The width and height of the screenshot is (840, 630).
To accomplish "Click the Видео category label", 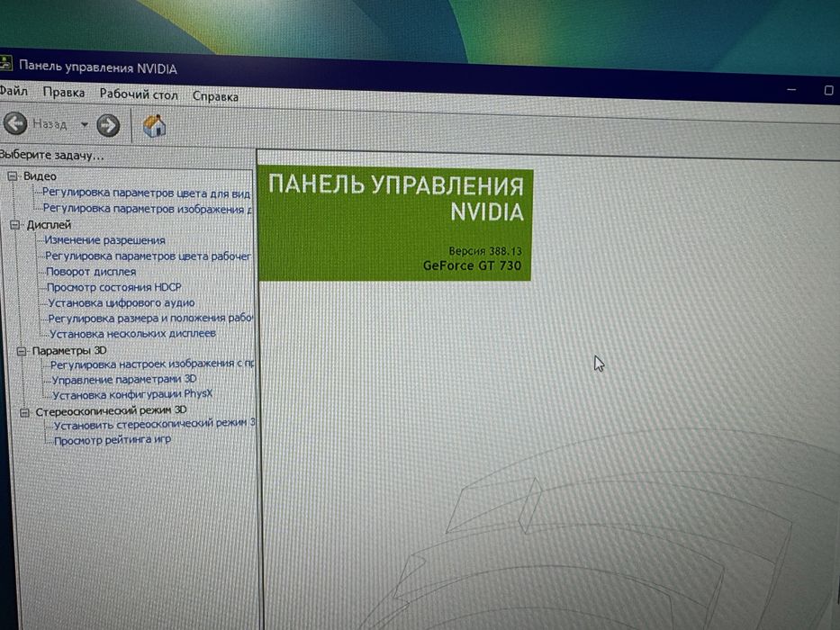I will click(x=40, y=175).
